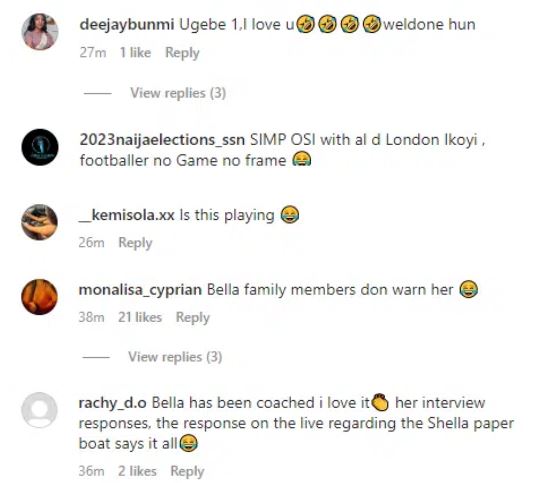
Task: Click the 38m timestamp on monalisa_cyprian's comment
Action: coord(91,317)
